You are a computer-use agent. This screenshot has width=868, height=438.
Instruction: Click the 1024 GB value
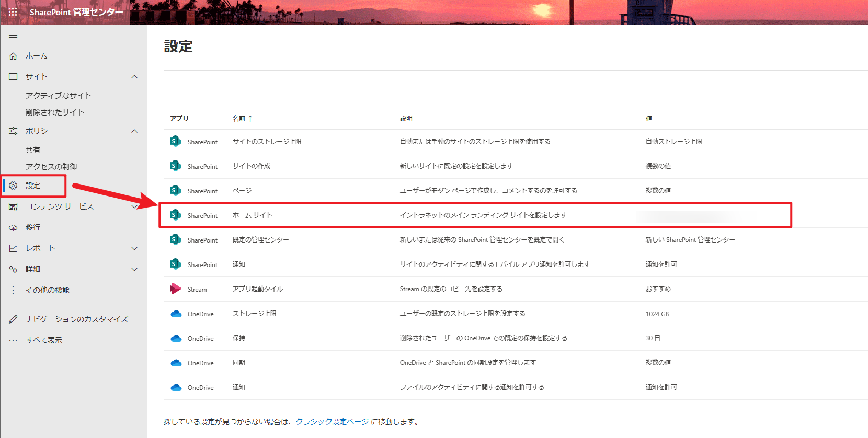pos(657,314)
